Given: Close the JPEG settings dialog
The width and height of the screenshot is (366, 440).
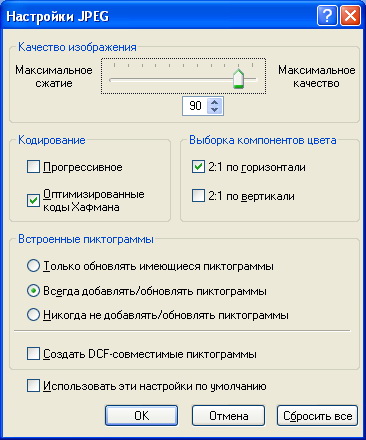Looking at the screenshot, I should (x=350, y=16).
